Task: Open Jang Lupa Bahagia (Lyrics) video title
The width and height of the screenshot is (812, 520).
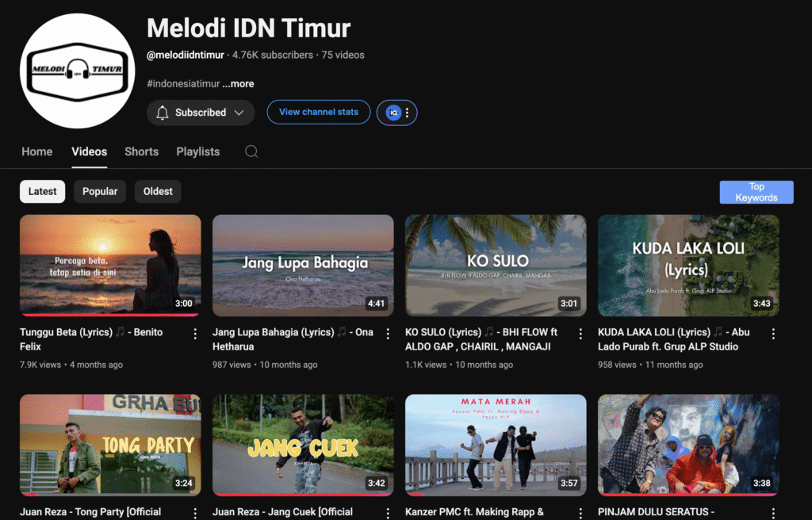Action: 293,339
